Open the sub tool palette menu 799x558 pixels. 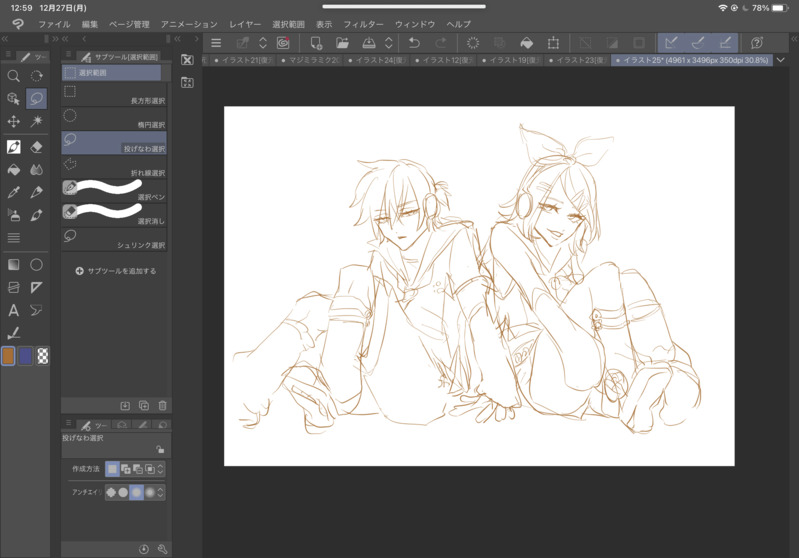[x=68, y=54]
